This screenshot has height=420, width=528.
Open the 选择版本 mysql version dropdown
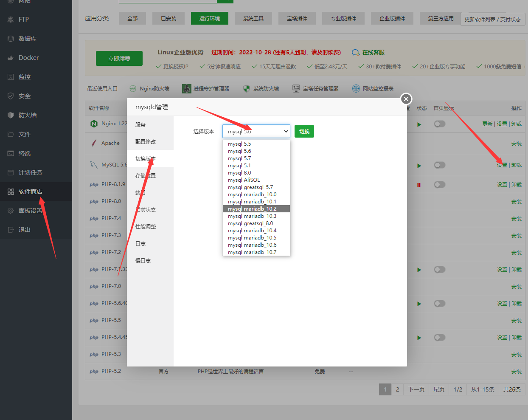point(256,131)
